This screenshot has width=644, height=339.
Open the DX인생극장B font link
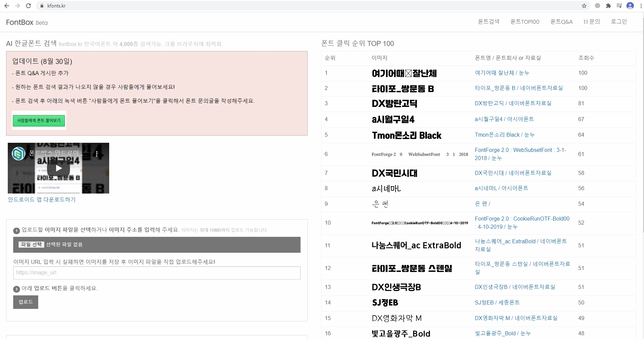pyautogui.click(x=515, y=287)
